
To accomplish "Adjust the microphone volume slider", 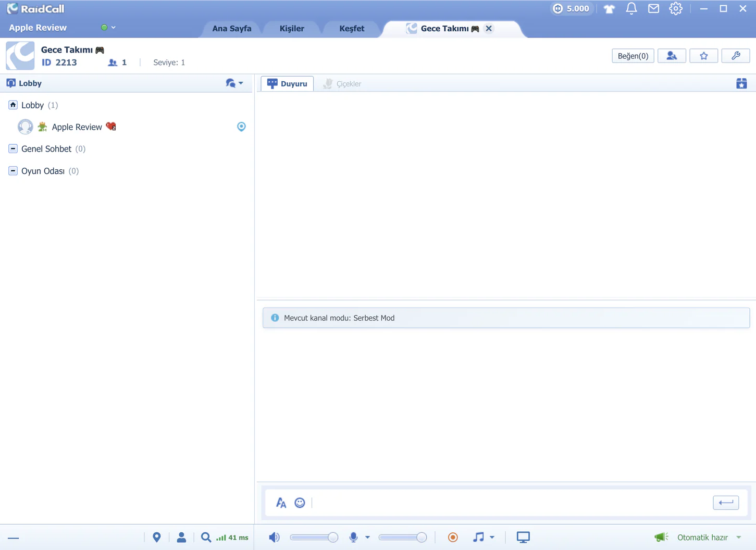I will (403, 537).
